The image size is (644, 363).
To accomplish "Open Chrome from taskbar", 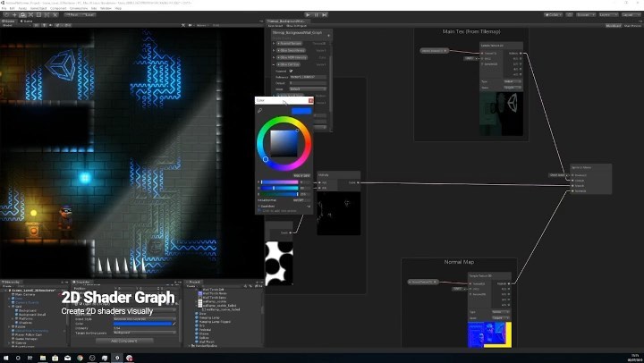I will [80, 358].
